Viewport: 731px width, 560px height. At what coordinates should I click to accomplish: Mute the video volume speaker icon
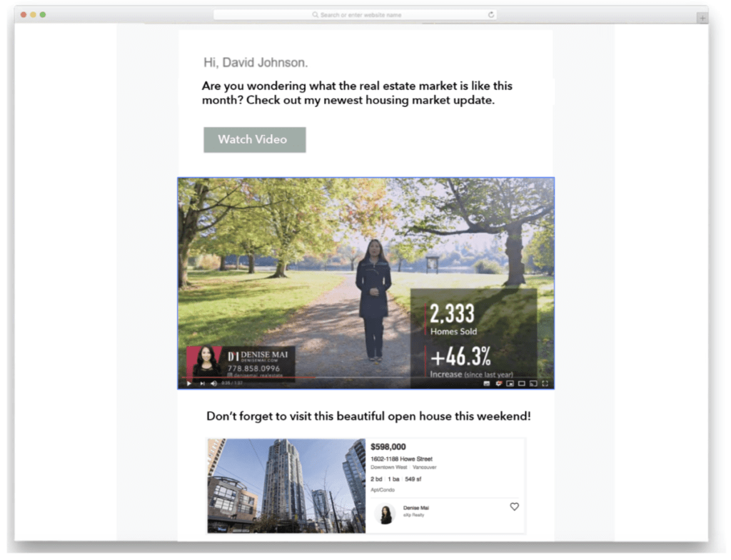click(213, 384)
